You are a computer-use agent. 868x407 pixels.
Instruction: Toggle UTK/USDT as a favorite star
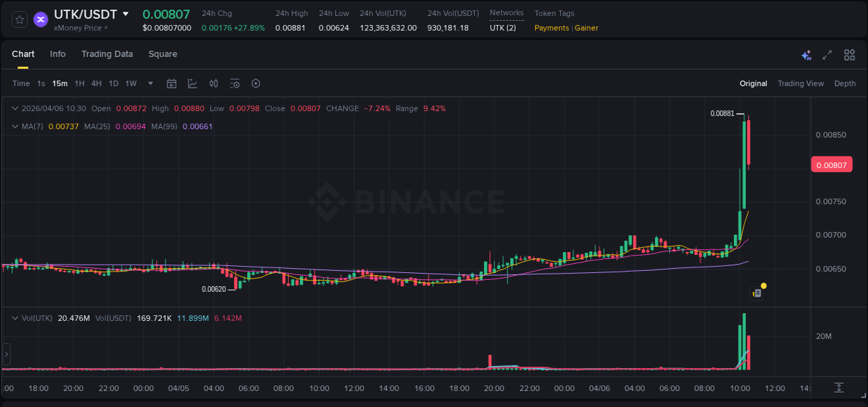pos(19,19)
